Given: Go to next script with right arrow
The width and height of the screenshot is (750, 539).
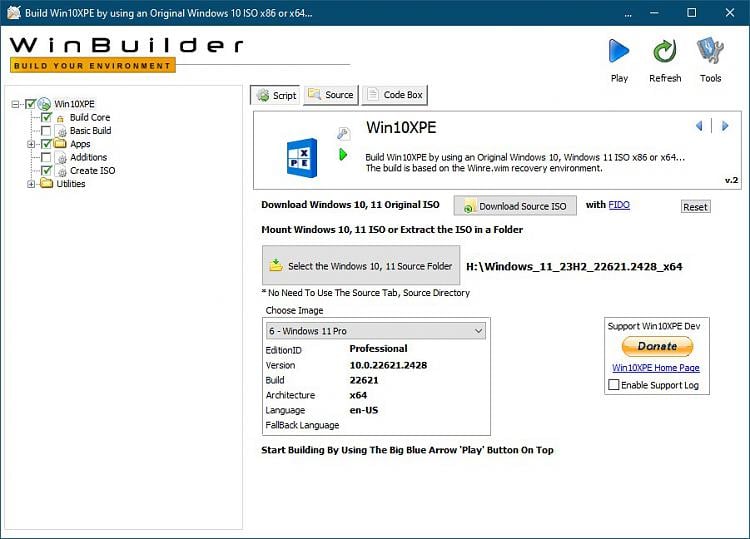Looking at the screenshot, I should coord(725,126).
